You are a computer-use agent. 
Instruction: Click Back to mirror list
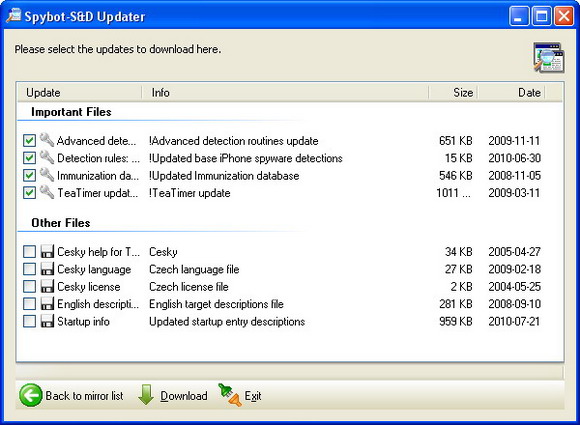pos(84,396)
